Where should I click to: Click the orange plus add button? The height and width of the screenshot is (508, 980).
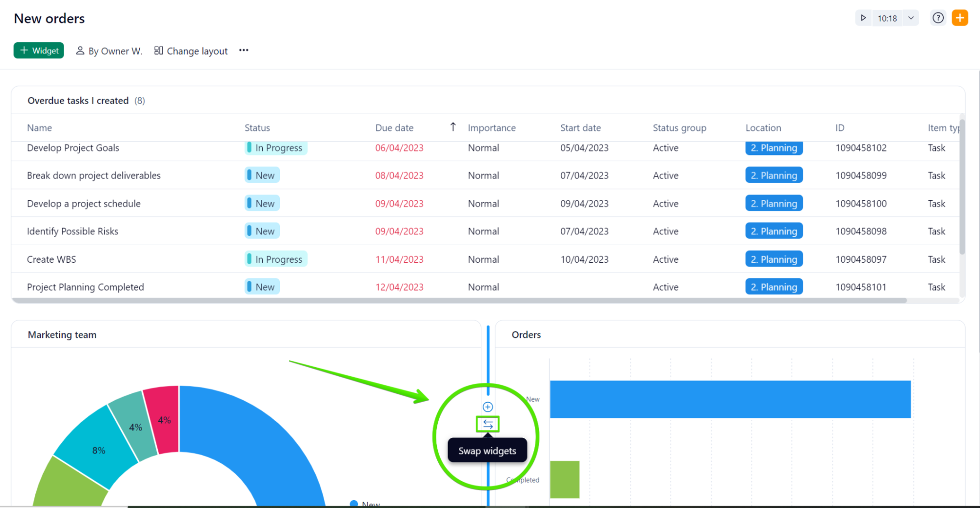[x=960, y=18]
